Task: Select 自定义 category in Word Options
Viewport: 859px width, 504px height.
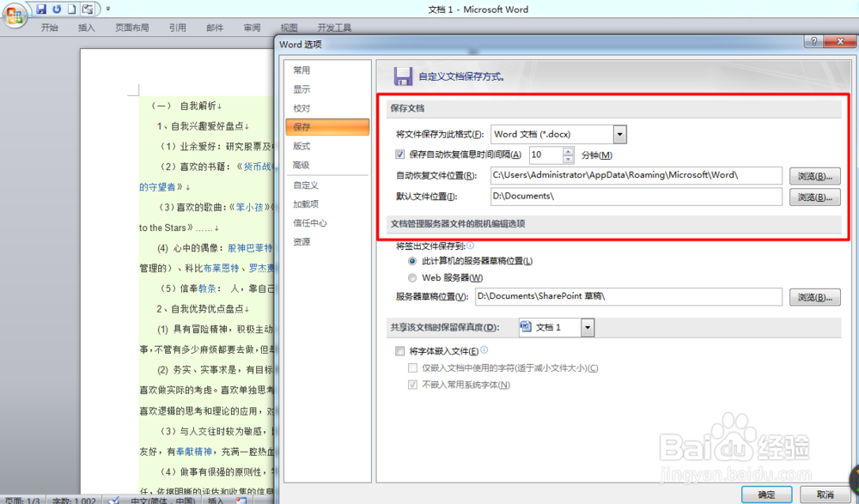Action: (x=327, y=185)
